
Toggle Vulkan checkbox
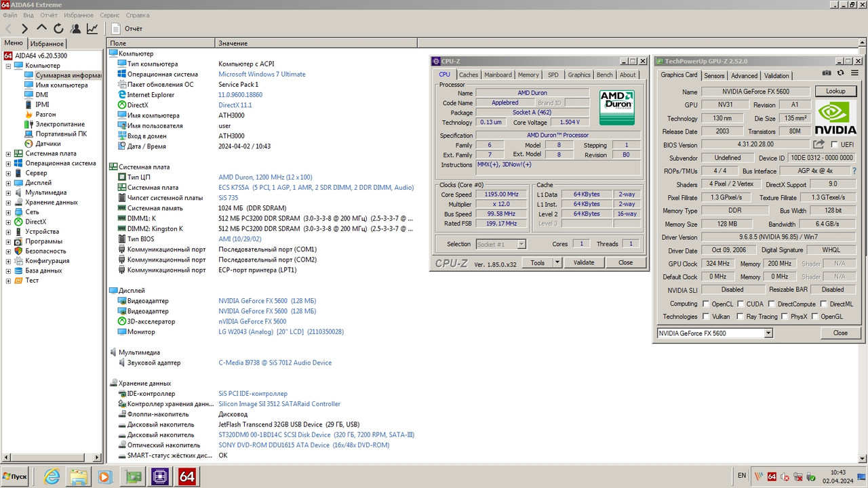(707, 317)
